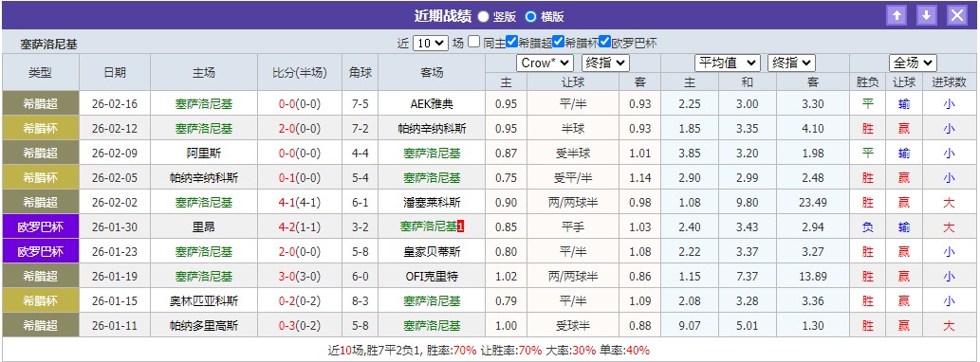Image resolution: width=980 pixels, height=362 pixels.
Task: Open 阿里斯 home team link
Action: click(204, 153)
